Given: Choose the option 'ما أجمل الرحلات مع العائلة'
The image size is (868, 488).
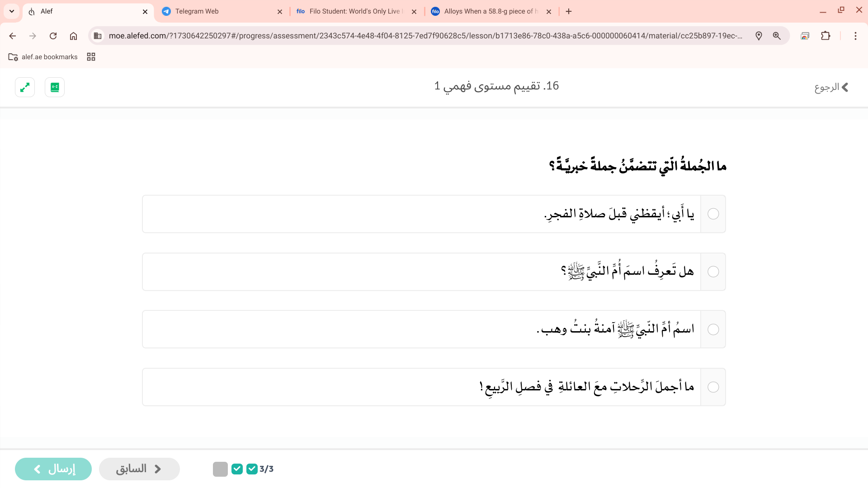Looking at the screenshot, I should (713, 387).
